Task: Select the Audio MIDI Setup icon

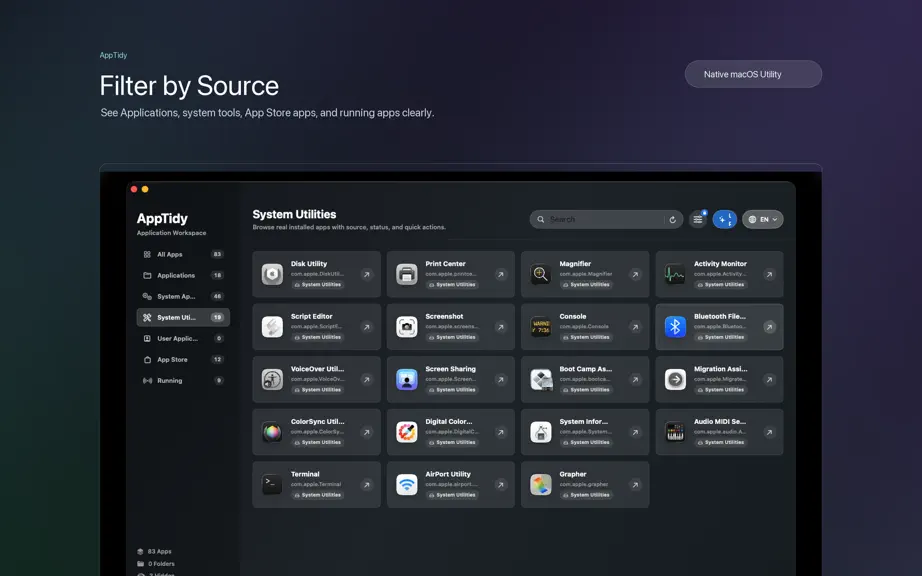Action: click(x=675, y=432)
